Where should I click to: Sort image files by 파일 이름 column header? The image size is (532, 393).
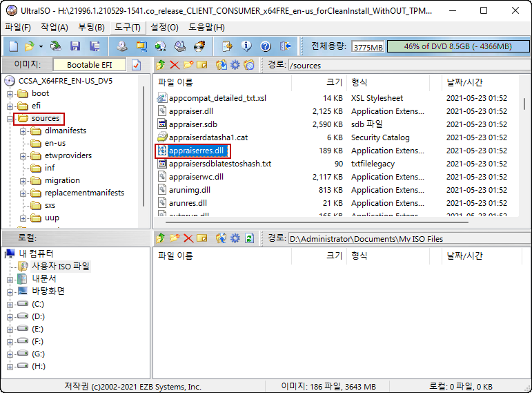tap(223, 82)
